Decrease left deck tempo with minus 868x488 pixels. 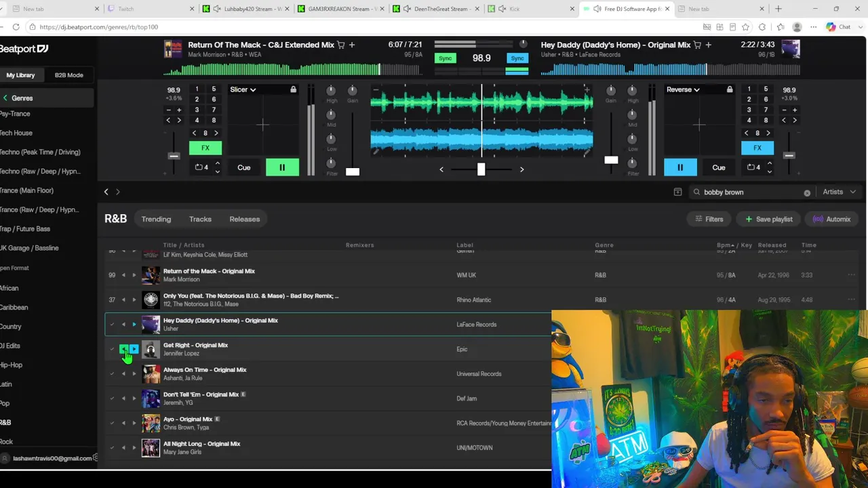point(169,110)
